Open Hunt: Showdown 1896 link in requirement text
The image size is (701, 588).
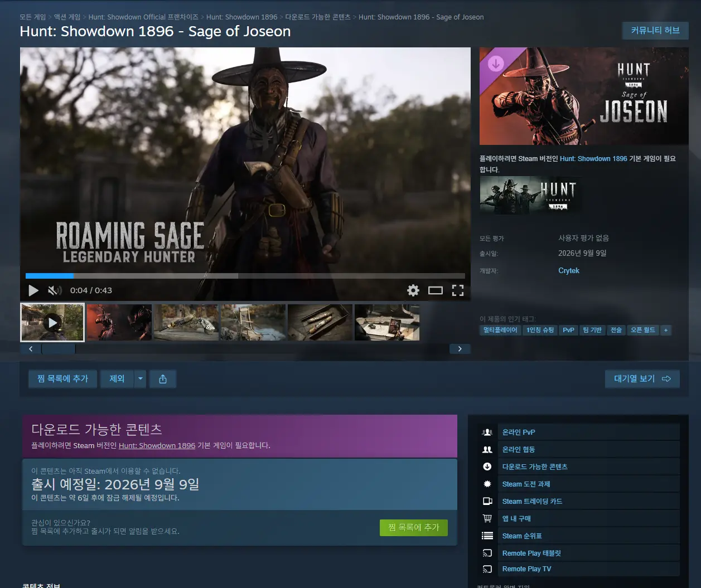pos(593,159)
